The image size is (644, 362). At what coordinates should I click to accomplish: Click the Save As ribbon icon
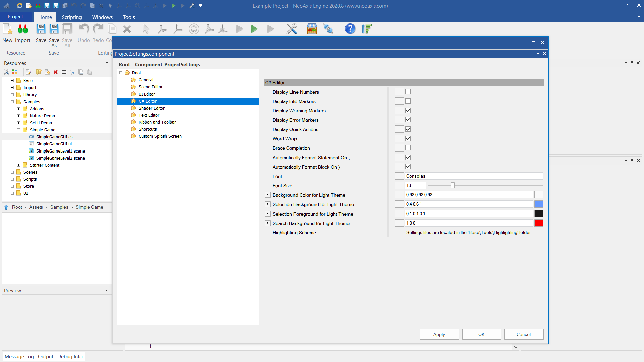coord(54,29)
